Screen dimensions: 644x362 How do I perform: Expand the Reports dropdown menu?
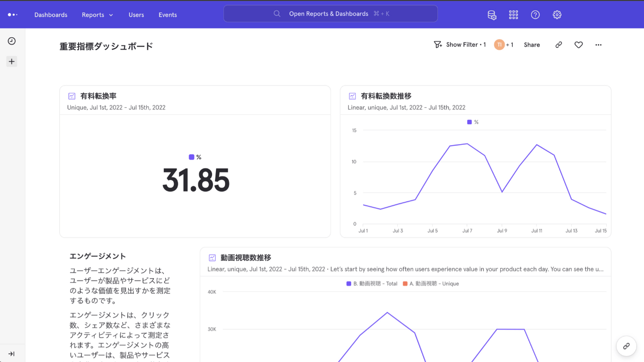click(98, 15)
